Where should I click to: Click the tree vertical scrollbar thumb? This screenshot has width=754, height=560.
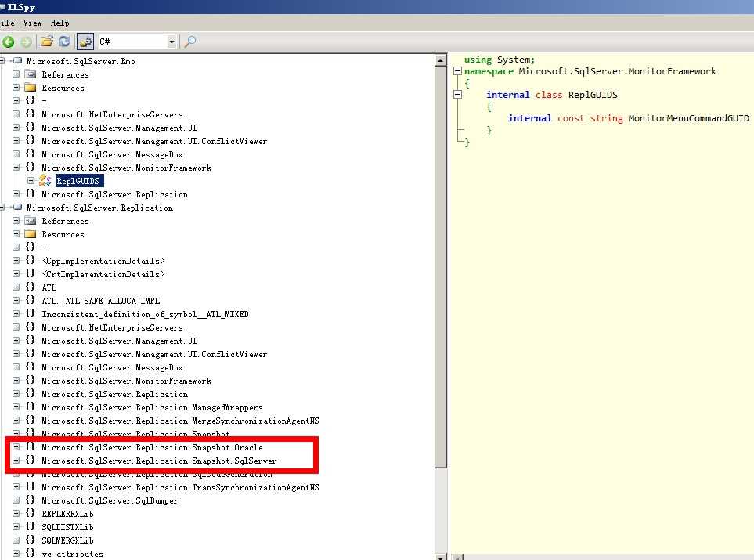coord(441,267)
